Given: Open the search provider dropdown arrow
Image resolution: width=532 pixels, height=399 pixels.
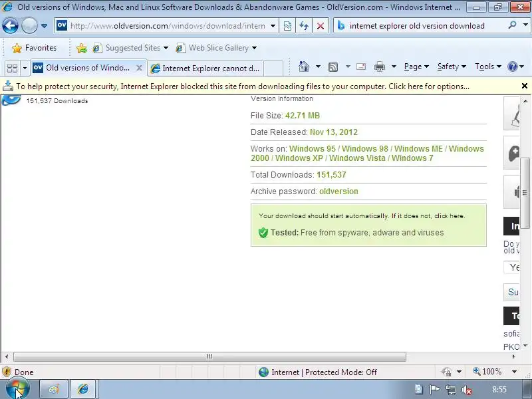Looking at the screenshot, I should [525, 25].
